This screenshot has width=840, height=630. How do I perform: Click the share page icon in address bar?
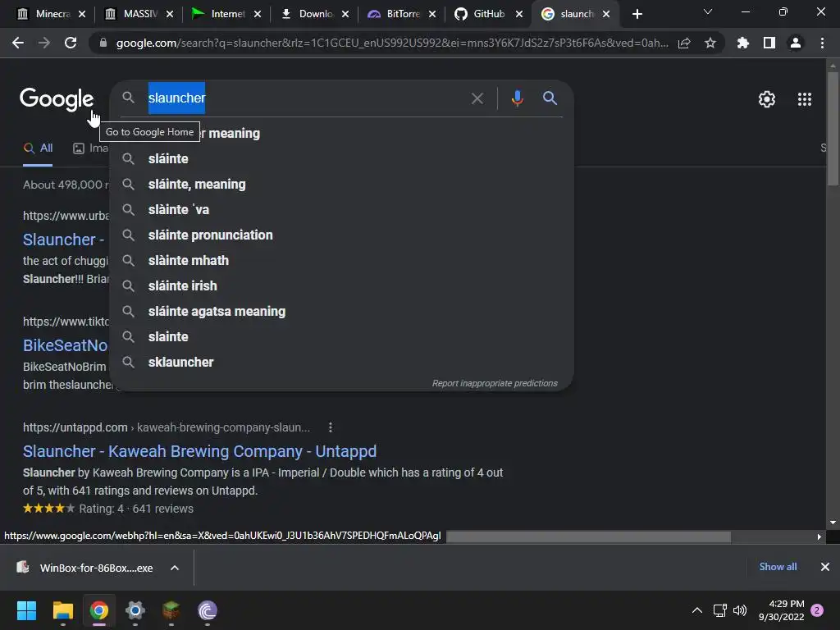point(684,43)
